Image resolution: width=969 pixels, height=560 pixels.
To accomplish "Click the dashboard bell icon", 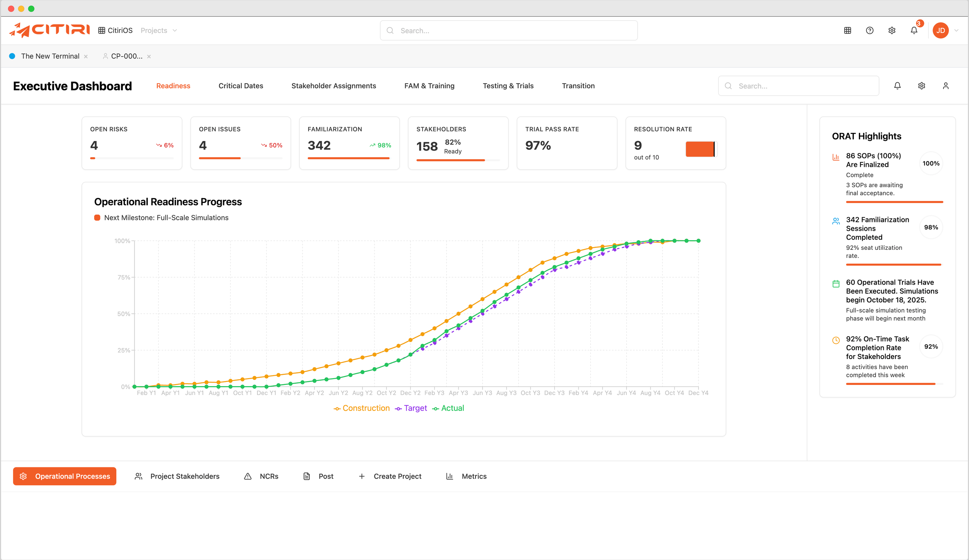I will [897, 86].
